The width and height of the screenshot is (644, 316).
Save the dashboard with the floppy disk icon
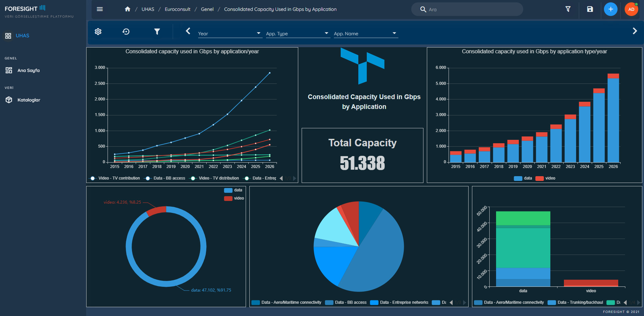coord(590,9)
